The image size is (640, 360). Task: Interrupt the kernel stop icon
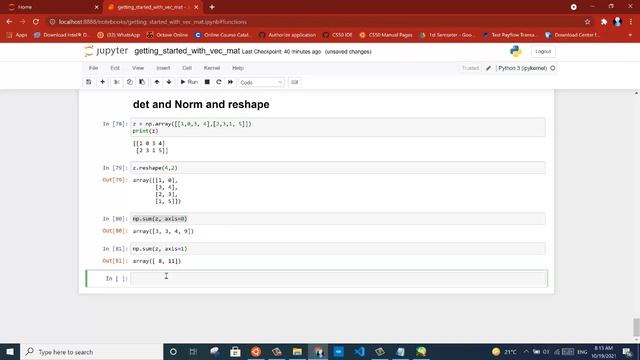tap(207, 82)
